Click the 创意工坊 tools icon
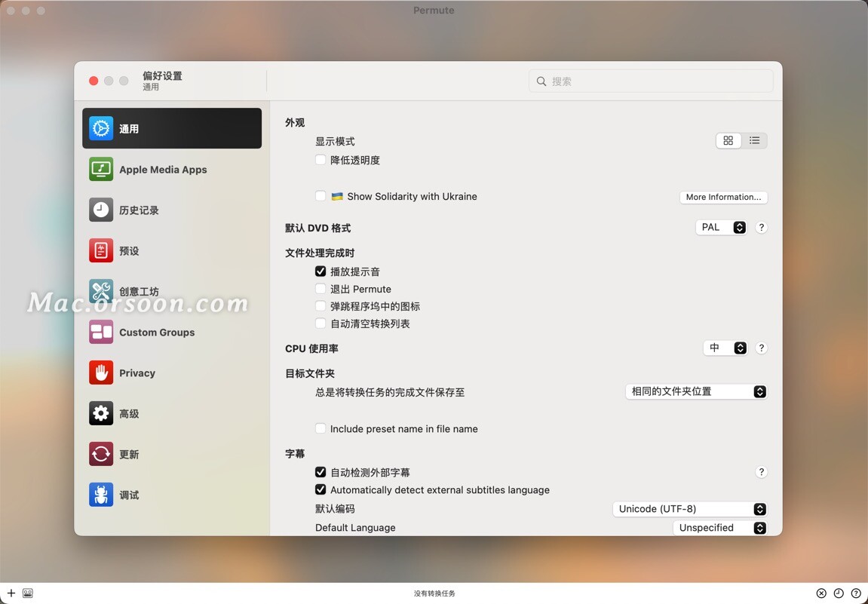This screenshot has height=604, width=868. (101, 291)
